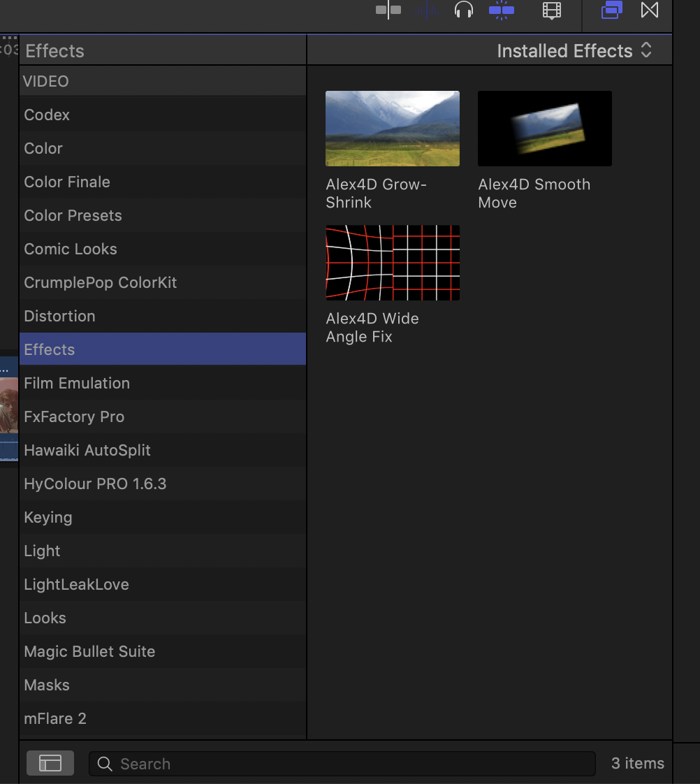Click the Alex4D Wide Angle Fix label
The height and width of the screenshot is (784, 700).
[x=372, y=327]
